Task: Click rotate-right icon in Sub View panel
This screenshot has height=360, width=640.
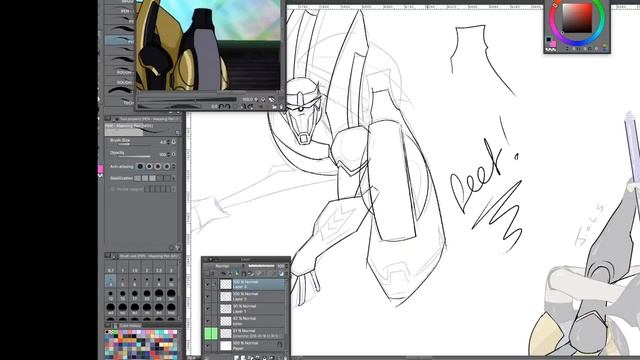Action: [x=228, y=106]
